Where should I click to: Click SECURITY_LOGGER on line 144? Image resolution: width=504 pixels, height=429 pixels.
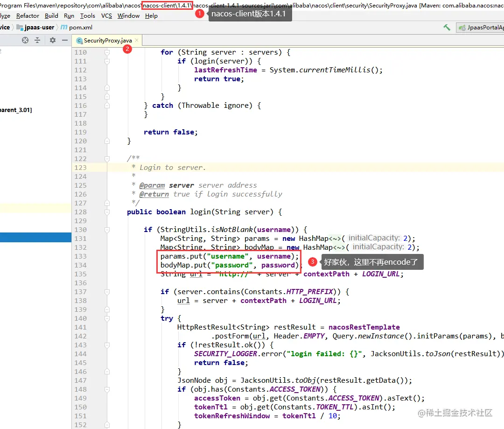point(226,354)
